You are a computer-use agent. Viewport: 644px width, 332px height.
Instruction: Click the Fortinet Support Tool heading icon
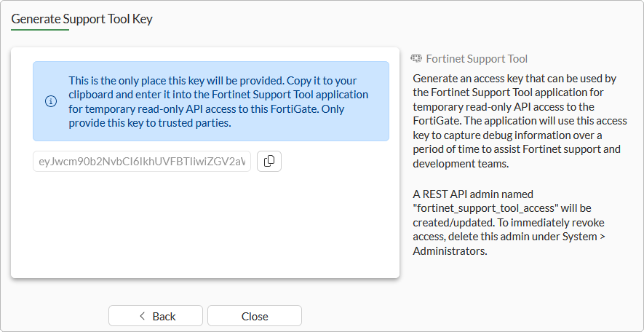click(417, 58)
